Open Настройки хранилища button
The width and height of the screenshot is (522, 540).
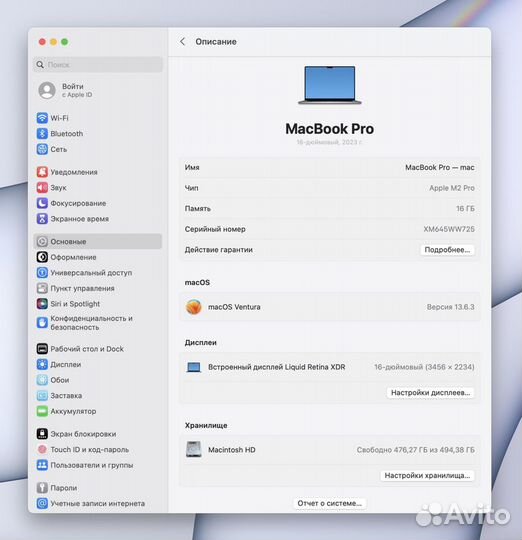(x=427, y=475)
